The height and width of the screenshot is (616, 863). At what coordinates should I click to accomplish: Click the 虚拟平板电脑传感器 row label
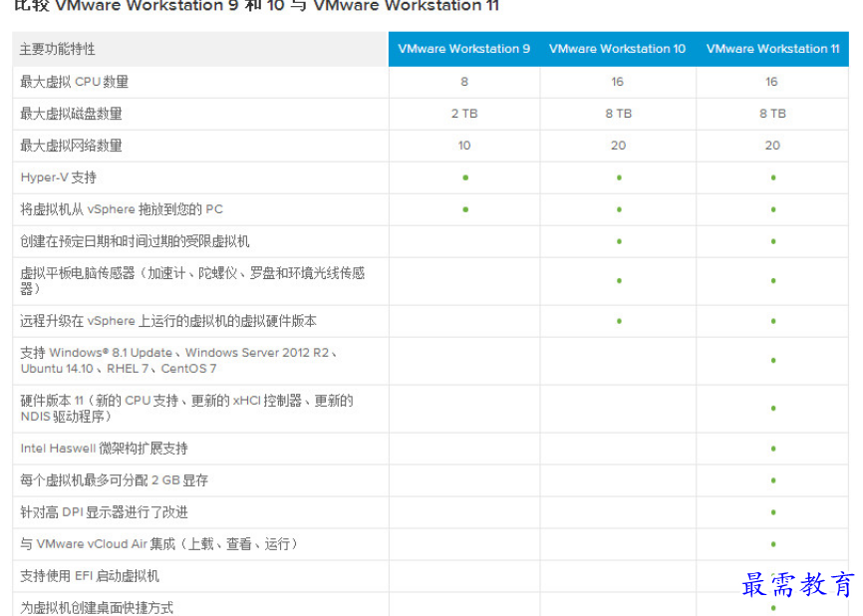coord(192,281)
